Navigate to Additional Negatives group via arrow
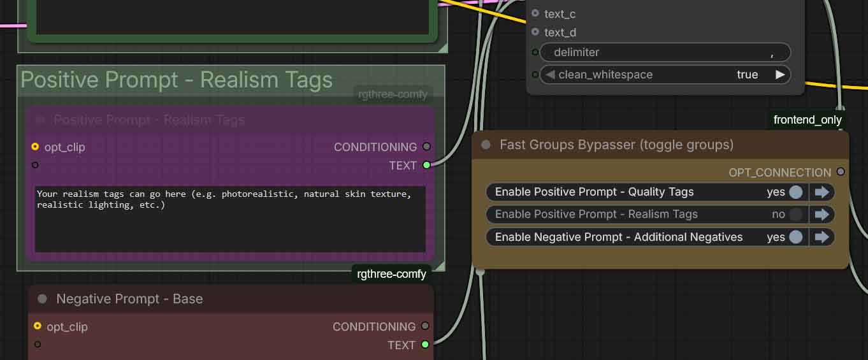868x360 pixels. coord(821,237)
